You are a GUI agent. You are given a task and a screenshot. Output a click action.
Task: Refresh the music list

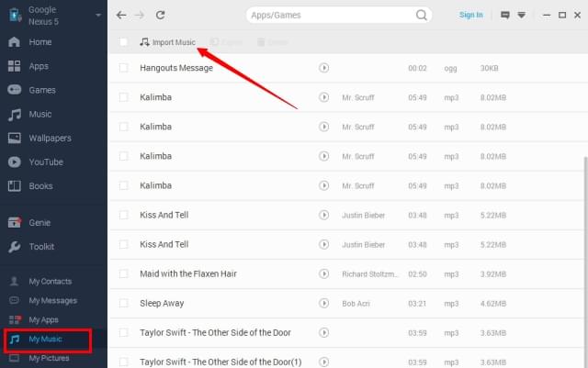click(x=161, y=15)
